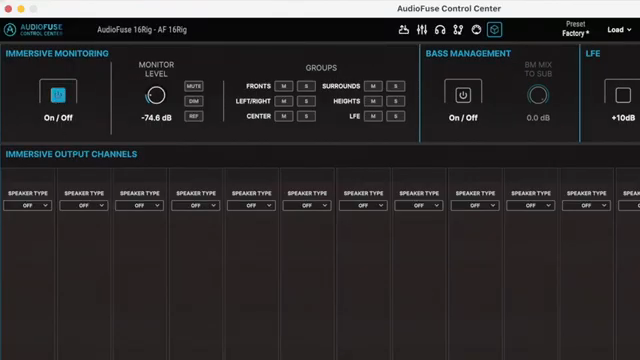Click the Monitor Level knob
640x360 pixels.
pos(156,96)
